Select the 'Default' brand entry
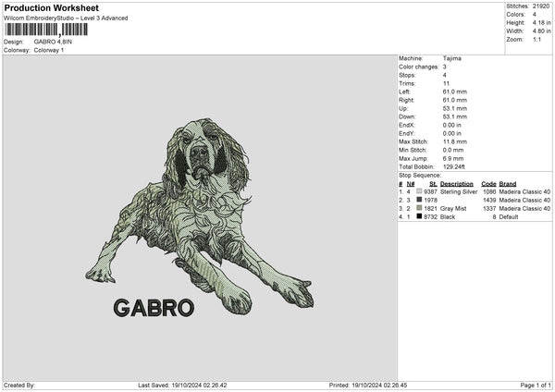The image size is (555, 392). click(509, 217)
